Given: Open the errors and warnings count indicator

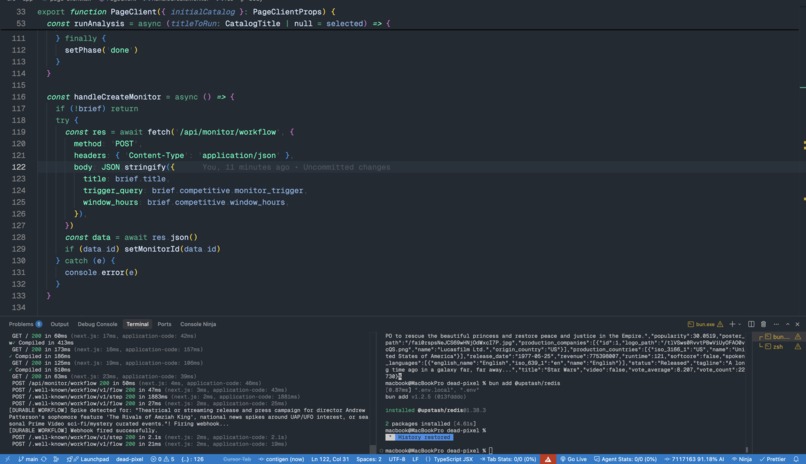Looking at the screenshot, I should click(x=162, y=459).
